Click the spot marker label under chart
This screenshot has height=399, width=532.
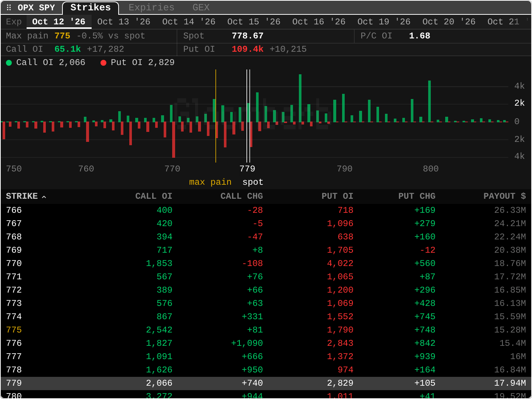coord(253,182)
